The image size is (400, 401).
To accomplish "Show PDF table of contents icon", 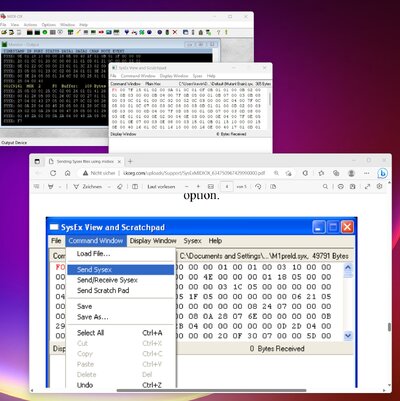I will coord(37,186).
